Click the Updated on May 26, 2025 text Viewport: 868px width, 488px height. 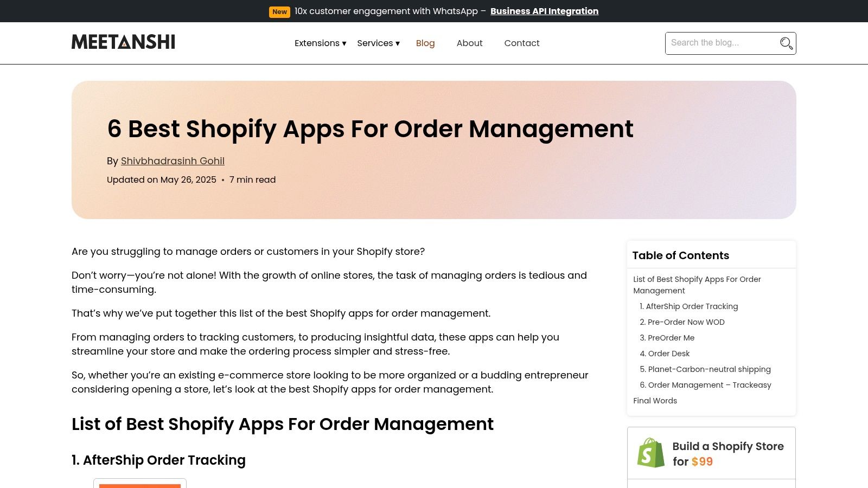pos(162,180)
